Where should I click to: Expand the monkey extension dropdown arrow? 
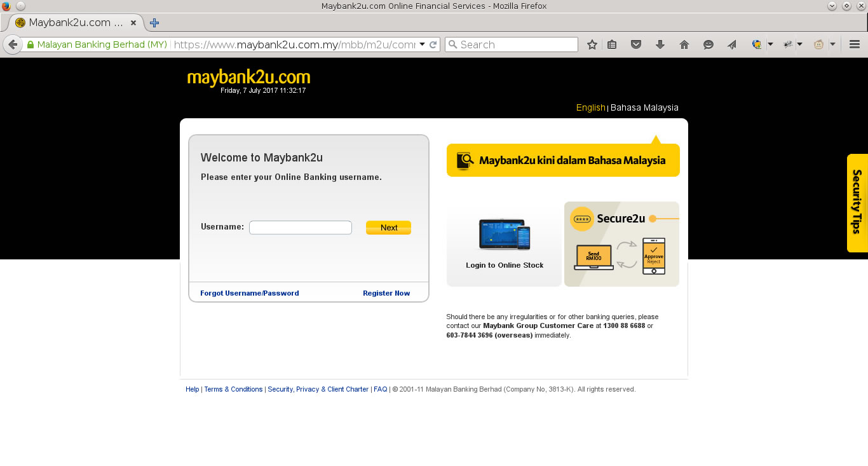(832, 45)
